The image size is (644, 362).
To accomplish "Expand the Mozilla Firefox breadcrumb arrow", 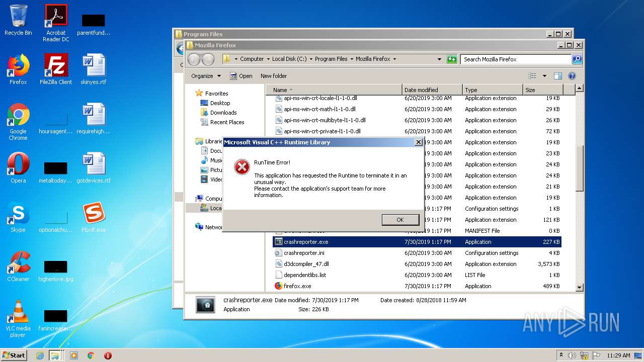I will pyautogui.click(x=394, y=59).
